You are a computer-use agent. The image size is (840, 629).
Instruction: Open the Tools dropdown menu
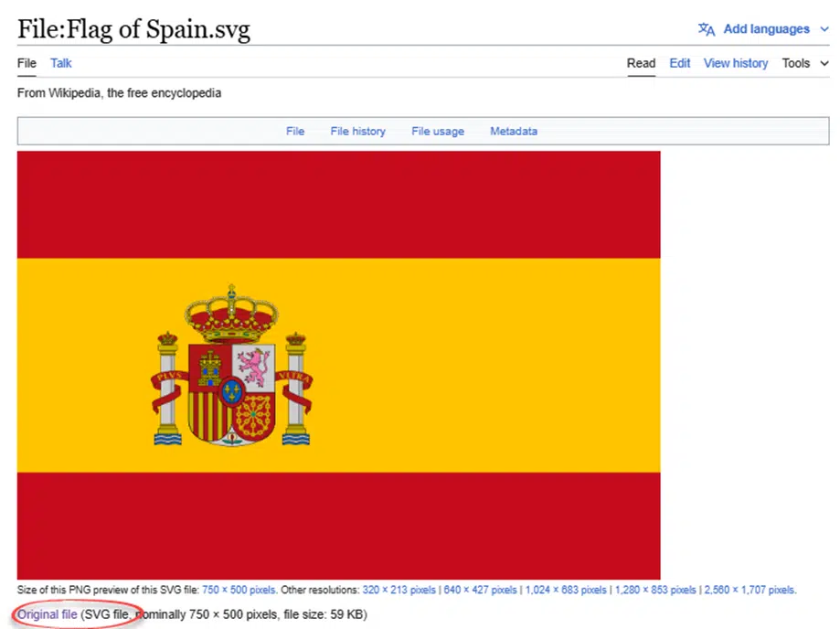tap(805, 63)
